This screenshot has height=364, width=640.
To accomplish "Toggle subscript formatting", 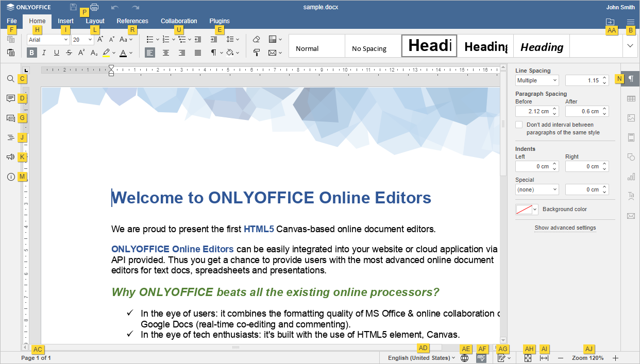I will pos(94,52).
